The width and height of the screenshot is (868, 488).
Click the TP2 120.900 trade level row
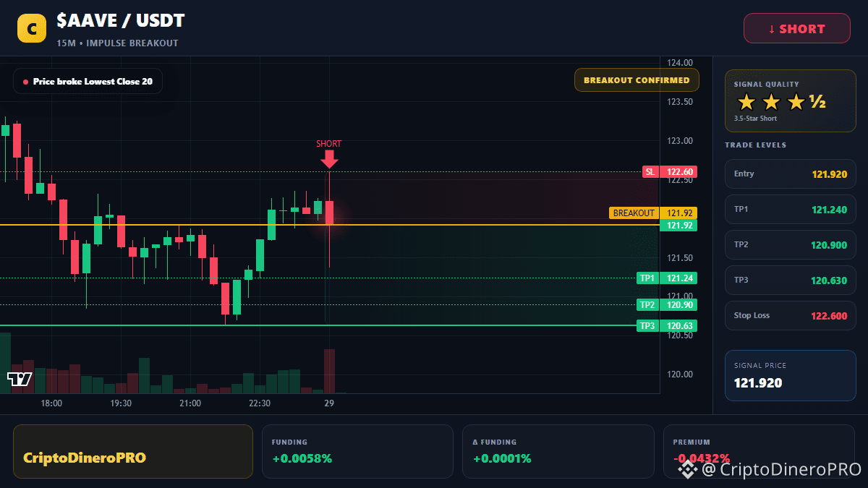790,245
